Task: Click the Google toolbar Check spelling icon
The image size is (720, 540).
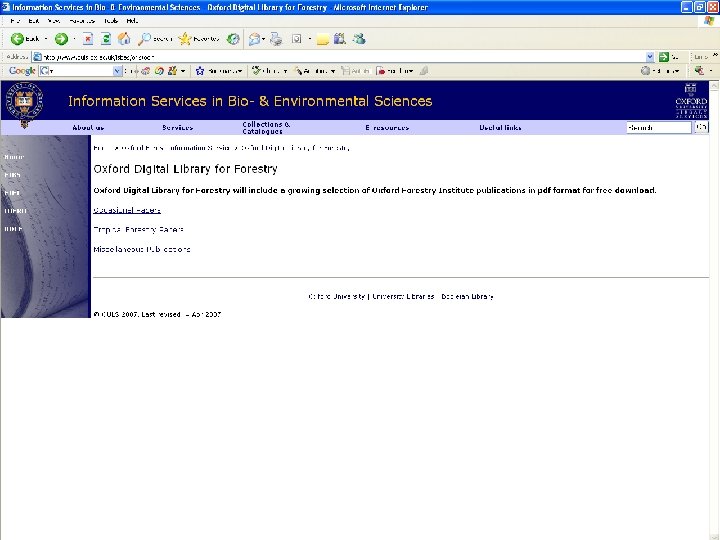Action: coord(257,71)
